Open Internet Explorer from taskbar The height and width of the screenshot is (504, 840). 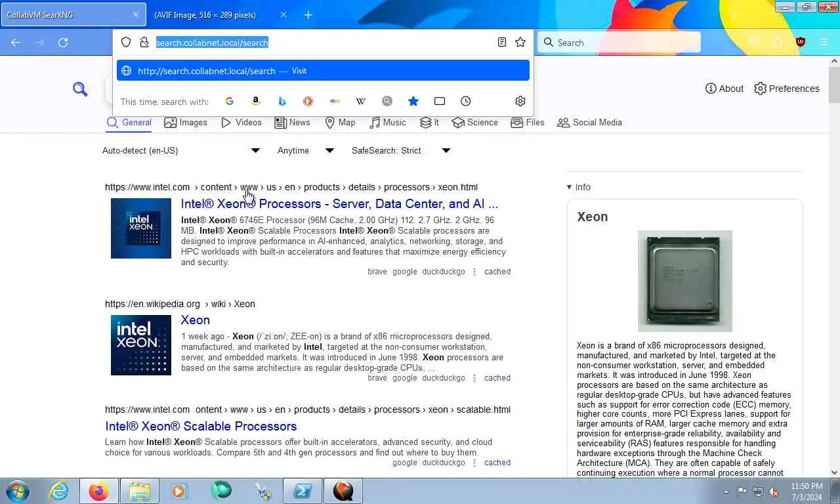58,491
